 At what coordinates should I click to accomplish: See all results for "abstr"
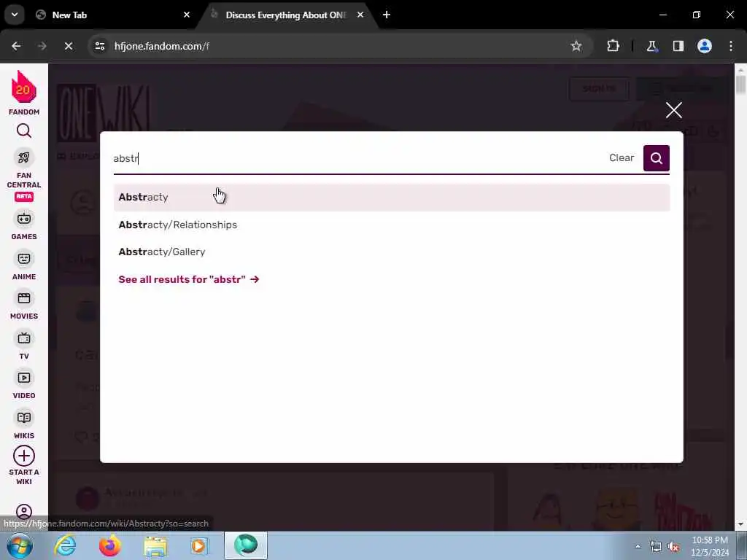click(x=189, y=279)
